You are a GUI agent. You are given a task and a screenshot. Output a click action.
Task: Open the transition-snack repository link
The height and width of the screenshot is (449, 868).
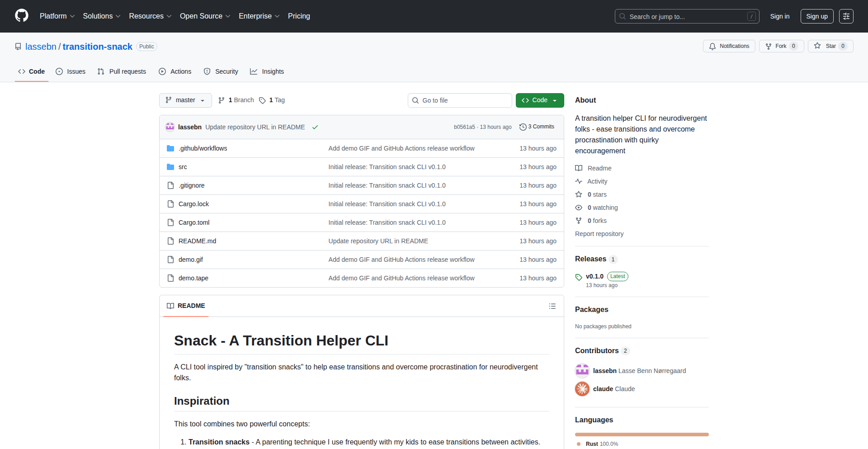98,47
